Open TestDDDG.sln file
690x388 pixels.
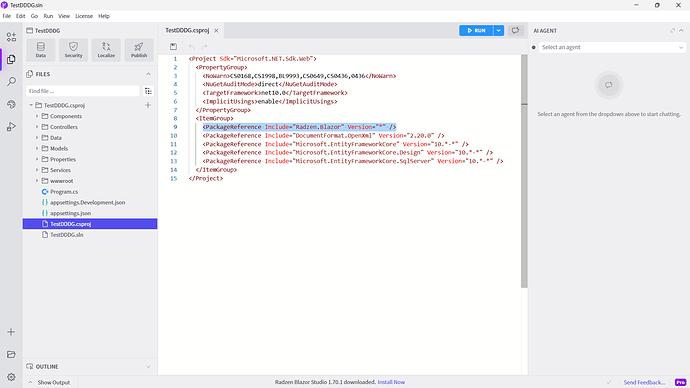[x=66, y=234]
